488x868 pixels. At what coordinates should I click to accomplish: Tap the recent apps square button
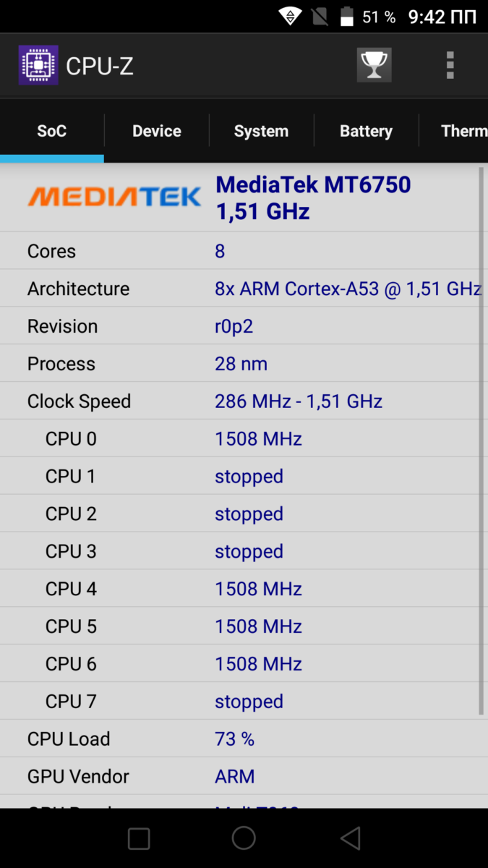click(138, 838)
